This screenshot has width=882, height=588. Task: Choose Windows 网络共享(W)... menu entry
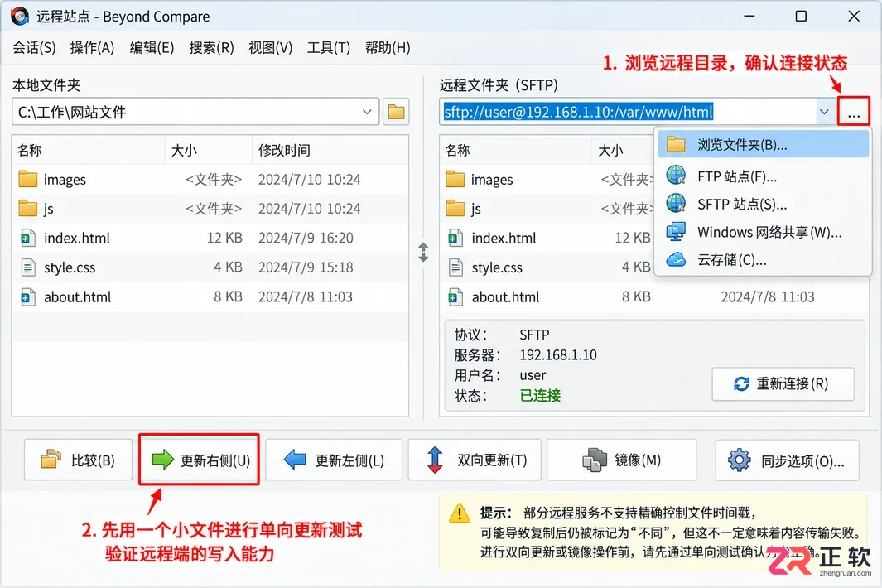point(764,232)
